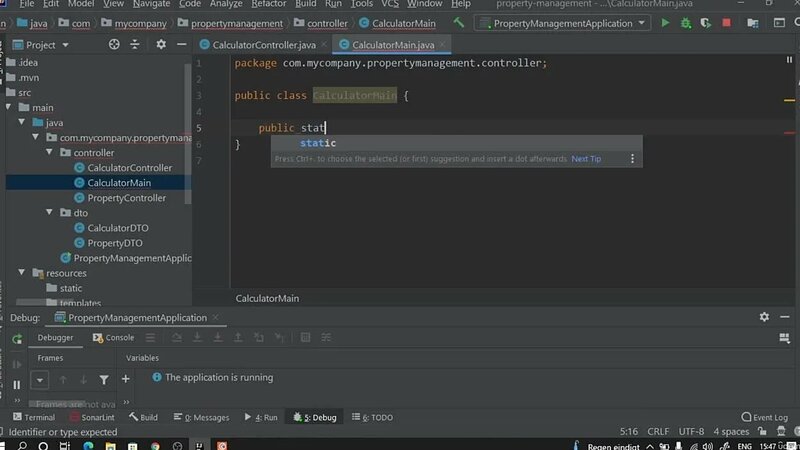Click 4 spaces indent setting
This screenshot has height=450, width=800.
[x=731, y=432]
